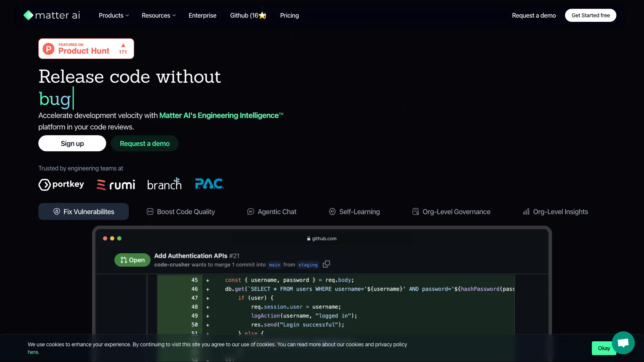This screenshot has height=362, width=644.
Task: Click the green window dot in the mockup
Action: [x=119, y=238]
